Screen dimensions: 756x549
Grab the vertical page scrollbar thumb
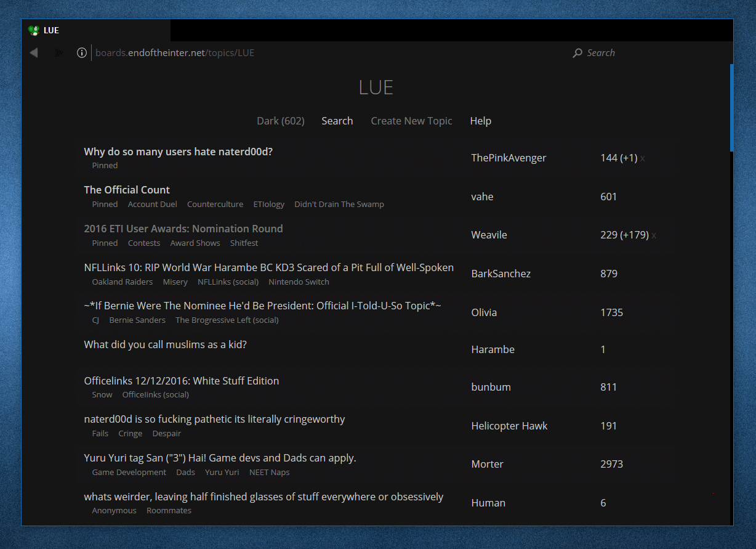point(731,108)
